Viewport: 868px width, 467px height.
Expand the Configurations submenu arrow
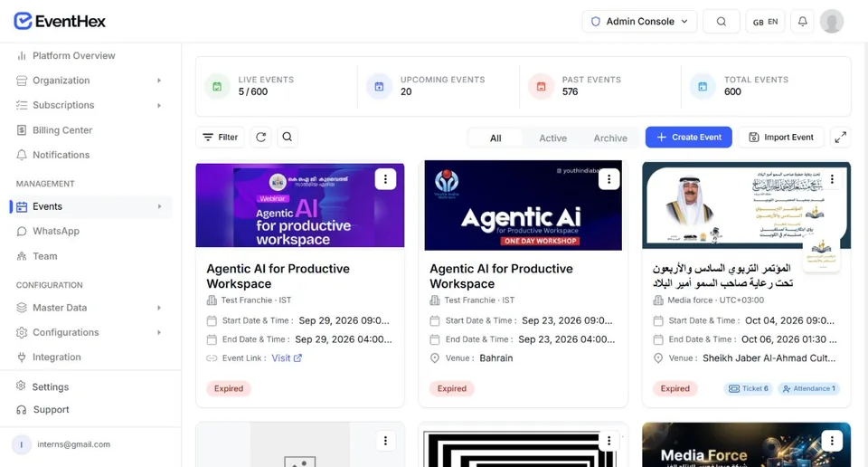tap(159, 332)
